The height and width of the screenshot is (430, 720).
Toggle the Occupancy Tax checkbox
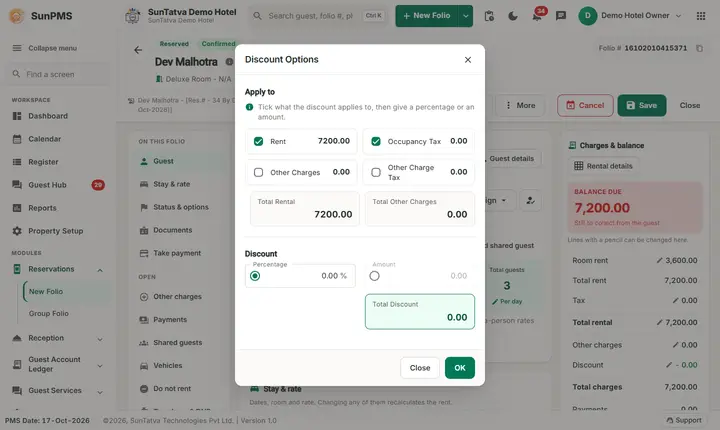click(376, 141)
